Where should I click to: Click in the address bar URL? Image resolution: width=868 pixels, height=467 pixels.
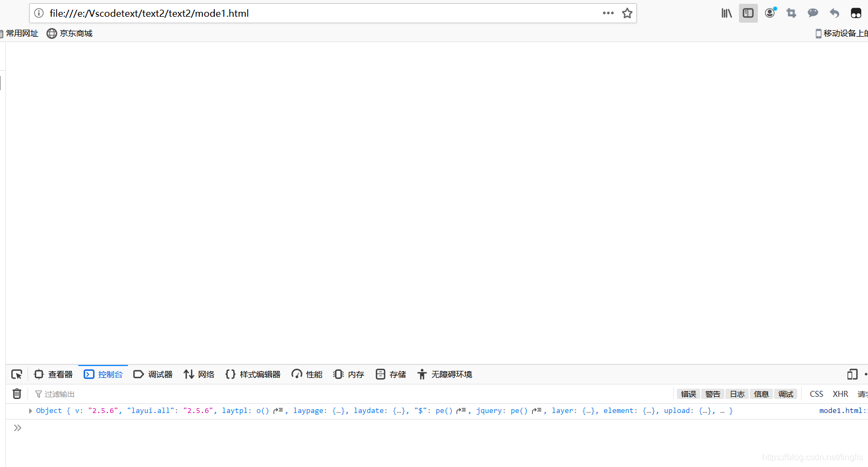pyautogui.click(x=149, y=13)
